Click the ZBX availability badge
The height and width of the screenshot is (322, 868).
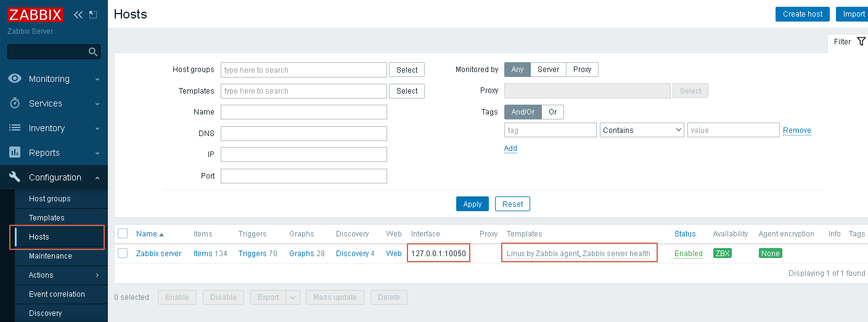coord(723,253)
